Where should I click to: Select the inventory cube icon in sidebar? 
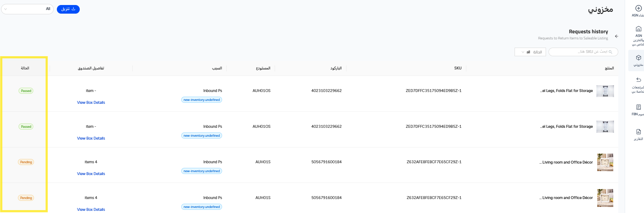[x=638, y=58]
